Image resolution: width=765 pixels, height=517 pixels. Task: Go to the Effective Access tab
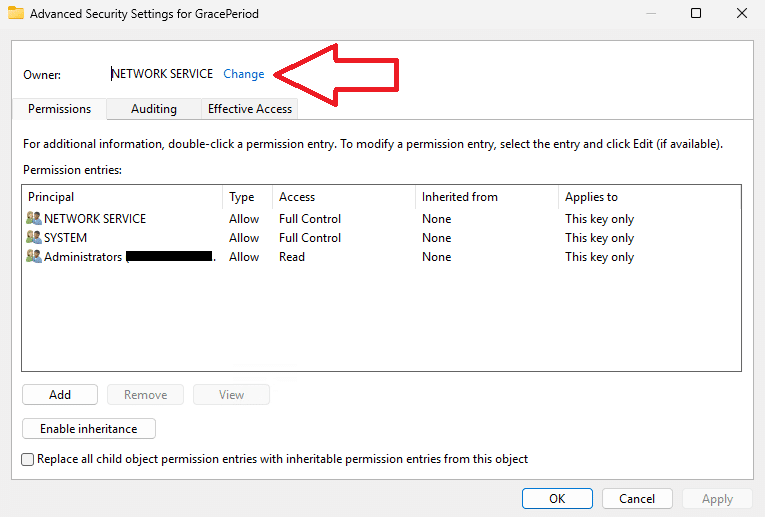[250, 109]
